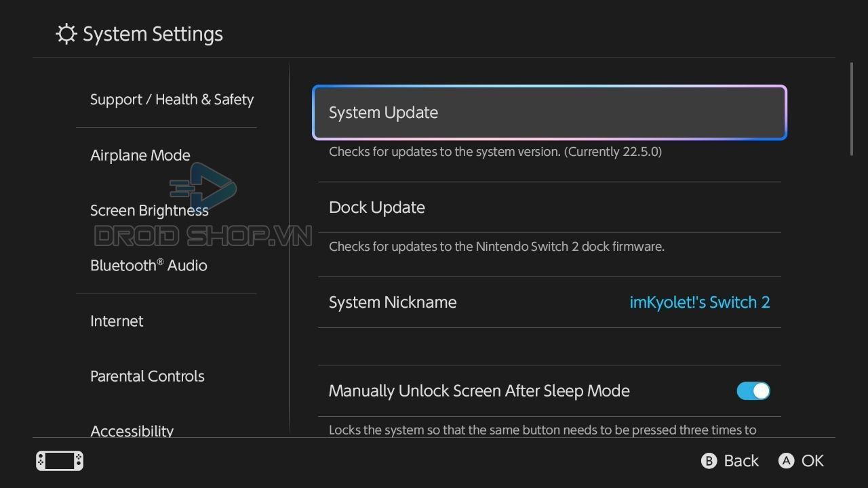
Task: Click the OK label at bottom
Action: tap(812, 461)
